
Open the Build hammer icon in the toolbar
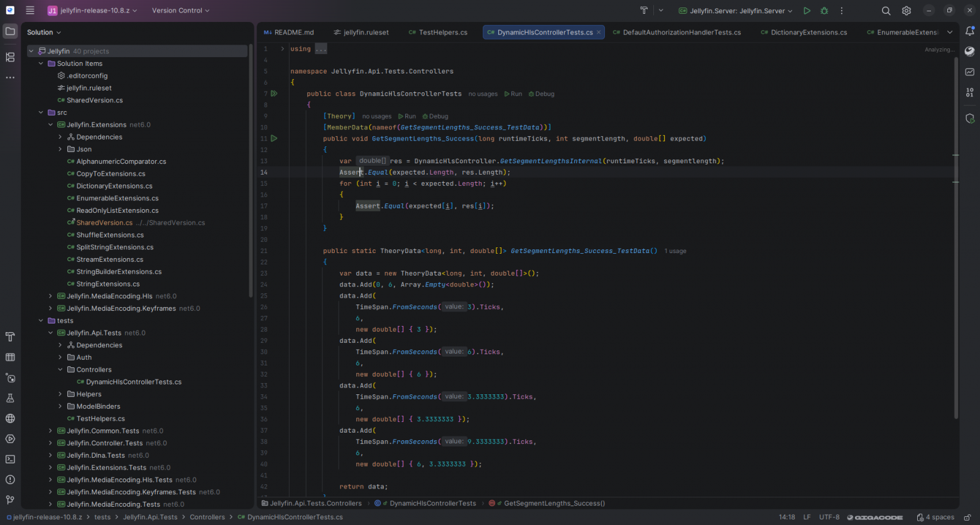644,11
